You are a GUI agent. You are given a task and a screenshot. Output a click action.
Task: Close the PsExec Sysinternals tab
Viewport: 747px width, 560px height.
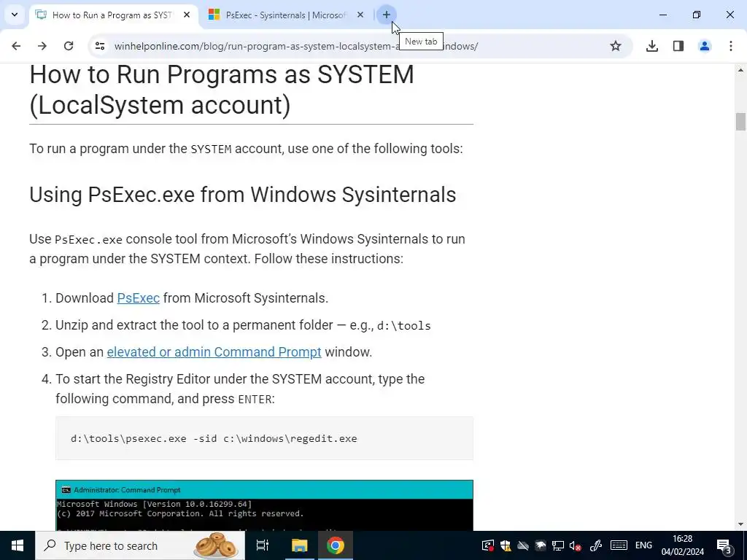point(360,15)
